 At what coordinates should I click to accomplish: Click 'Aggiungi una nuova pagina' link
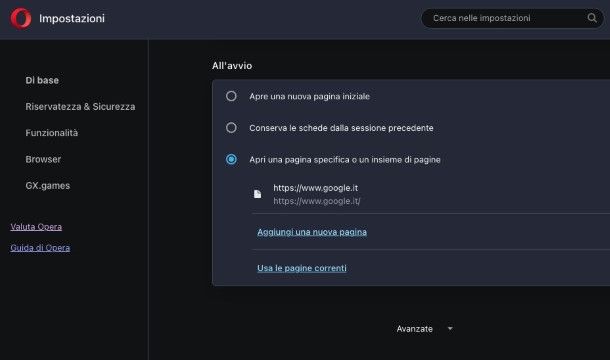[312, 232]
